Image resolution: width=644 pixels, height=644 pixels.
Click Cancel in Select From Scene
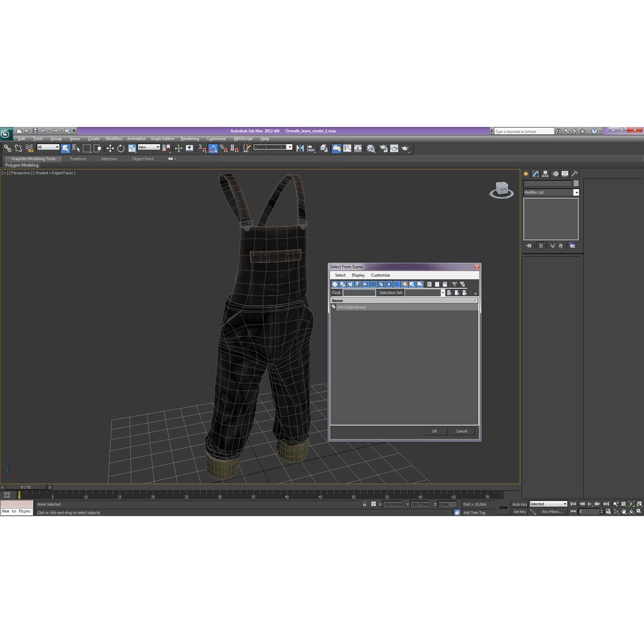tap(462, 431)
